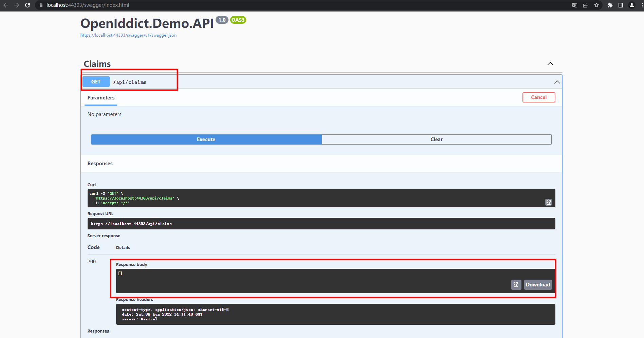Bookmark this page with the star icon

[x=596, y=5]
